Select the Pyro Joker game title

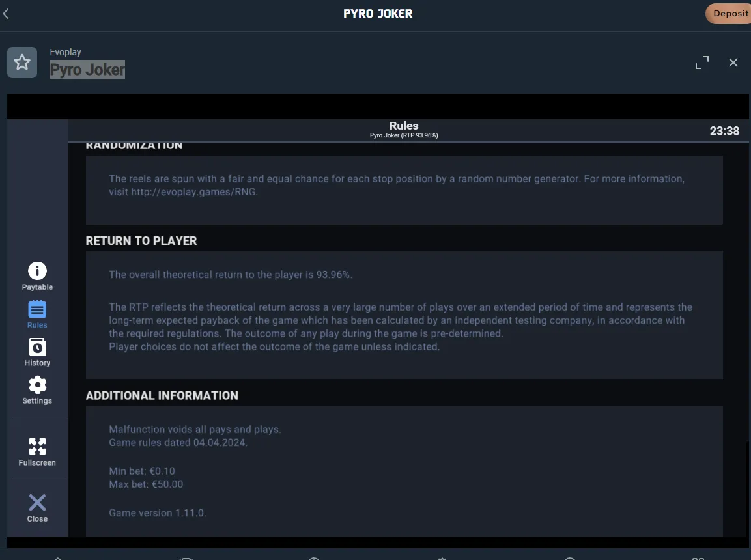pyautogui.click(x=88, y=70)
